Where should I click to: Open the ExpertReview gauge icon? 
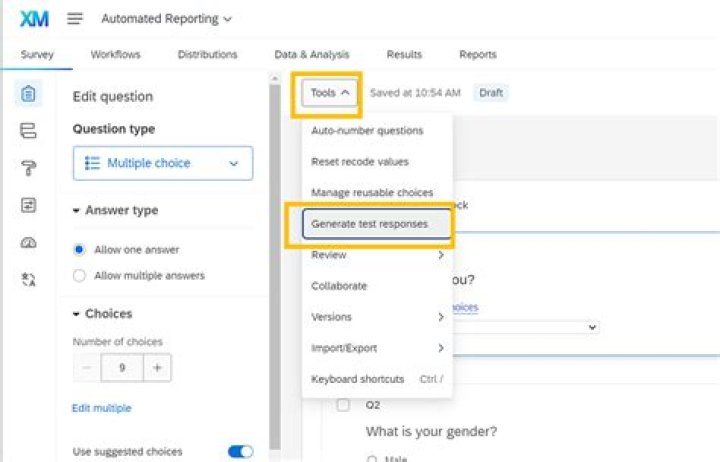(x=28, y=242)
